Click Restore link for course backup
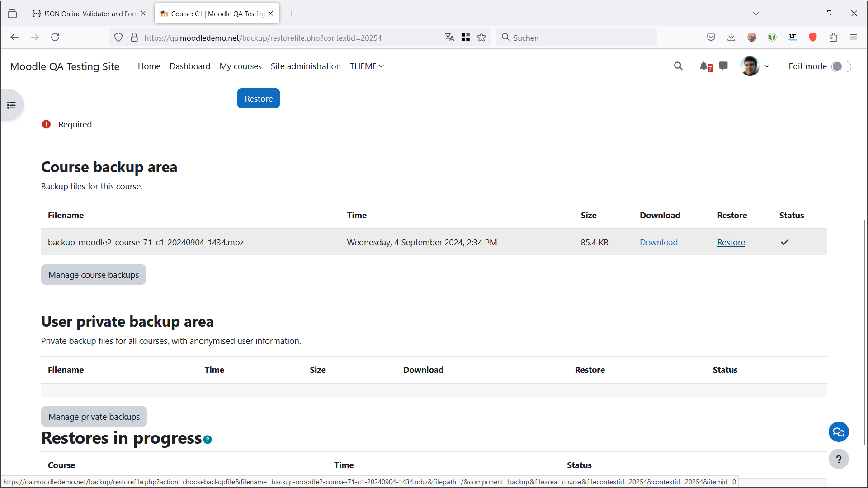868x488 pixels. click(x=731, y=242)
